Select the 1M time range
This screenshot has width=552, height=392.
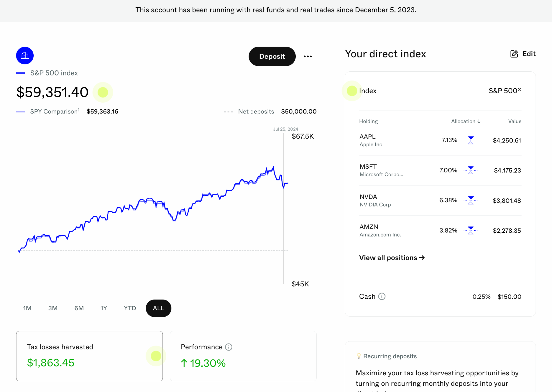click(27, 308)
